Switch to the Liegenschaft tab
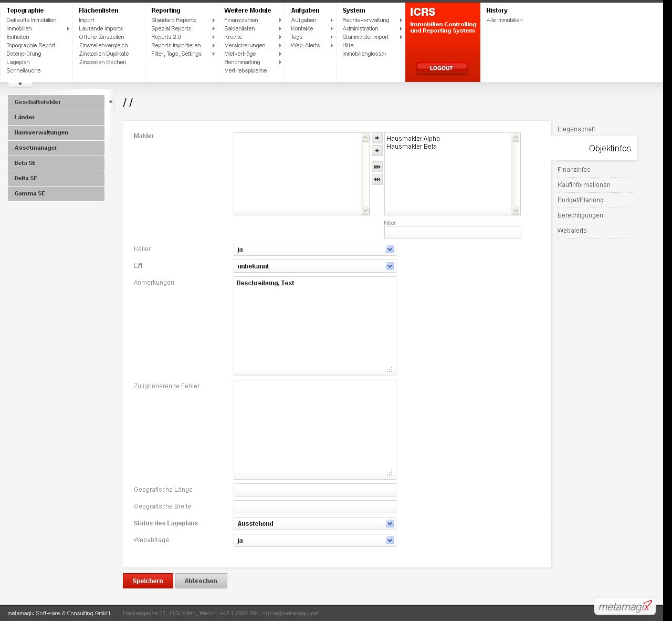672x621 pixels. 576,129
